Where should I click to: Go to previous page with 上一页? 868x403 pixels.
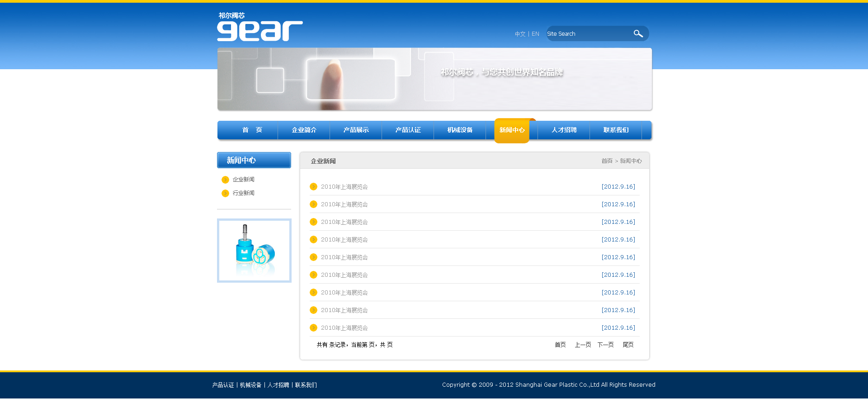pyautogui.click(x=583, y=345)
